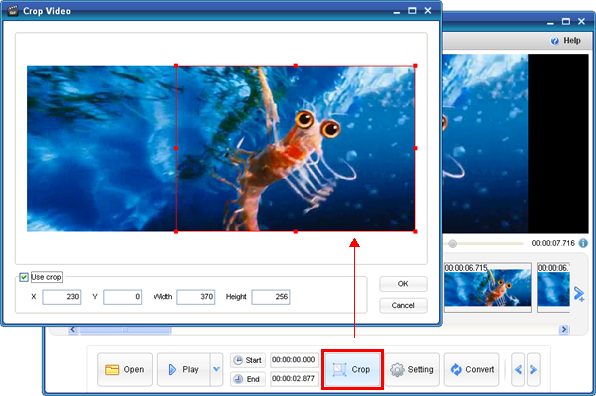The width and height of the screenshot is (596, 396).
Task: Confirm crop with OK button
Action: pyautogui.click(x=403, y=284)
